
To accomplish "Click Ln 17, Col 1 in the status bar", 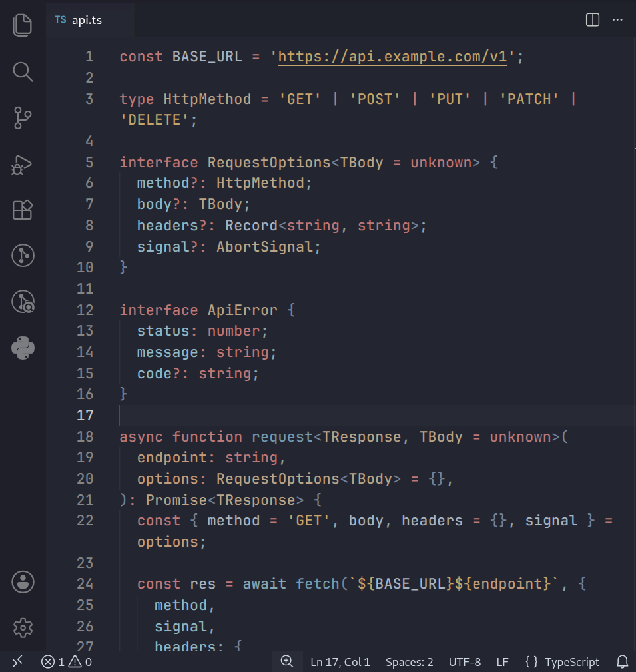I will (x=340, y=662).
